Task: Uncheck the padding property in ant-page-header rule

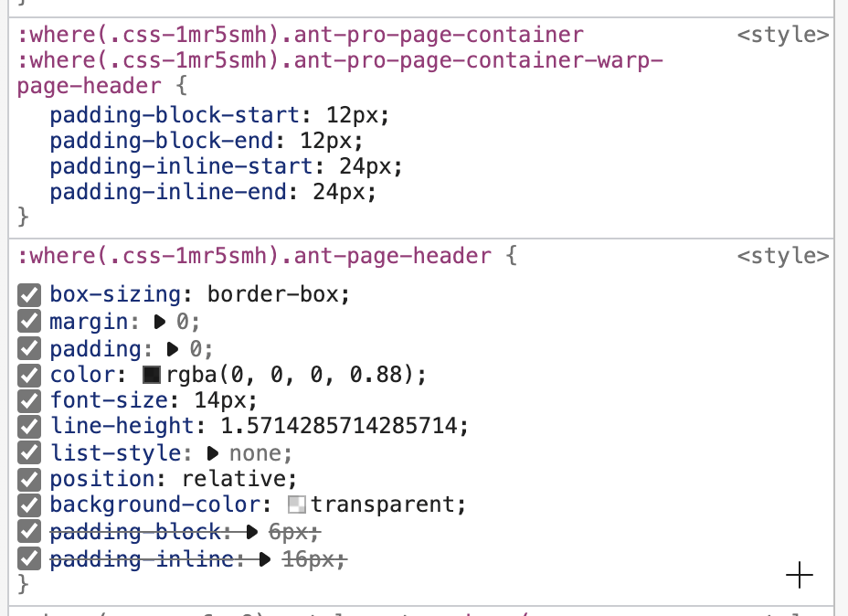Action: (x=30, y=348)
